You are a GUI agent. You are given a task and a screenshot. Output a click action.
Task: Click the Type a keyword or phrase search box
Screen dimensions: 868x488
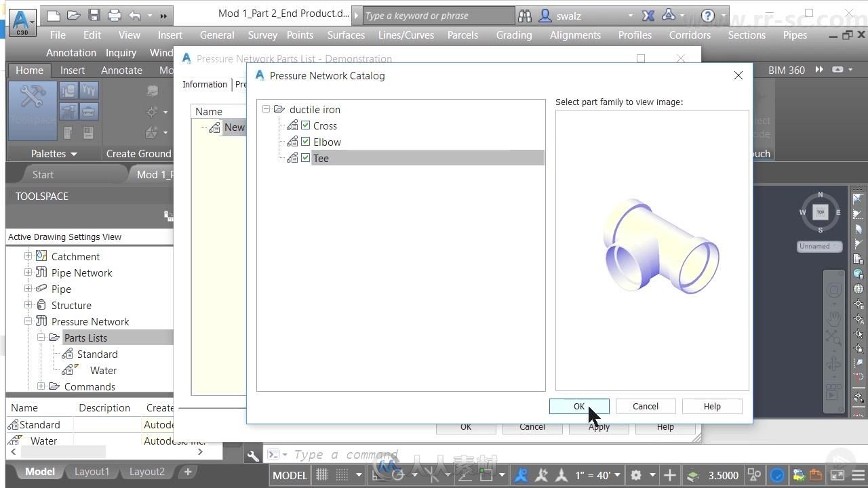point(439,15)
